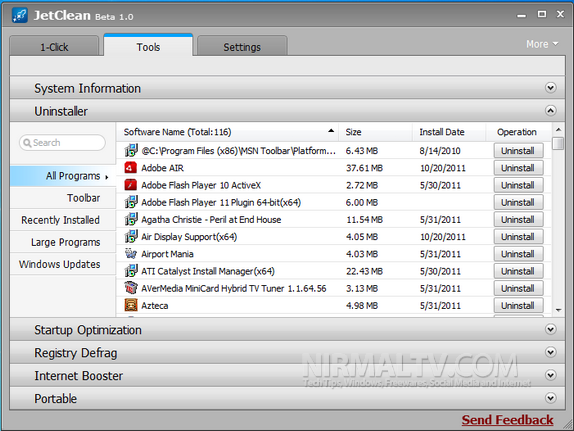Click the Adobe Flash Player 10 ActiveX icon
The image size is (574, 431).
[131, 185]
